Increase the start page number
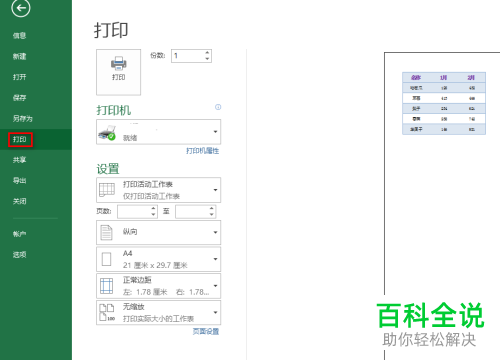This screenshot has height=360, width=500. click(153, 208)
